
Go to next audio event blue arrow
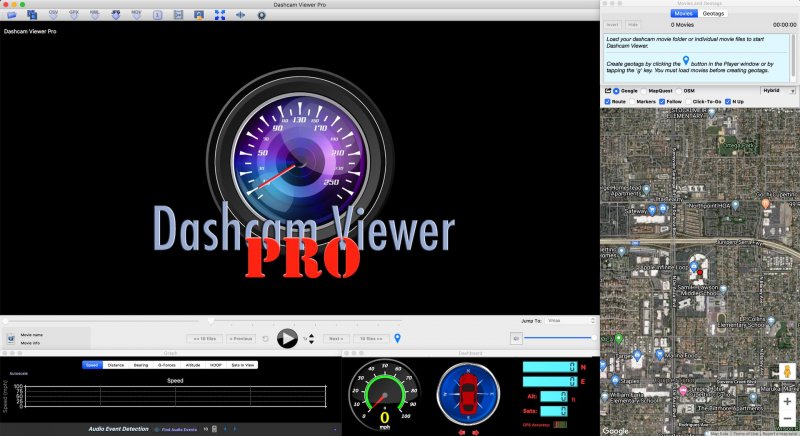pyautogui.click(x=235, y=429)
